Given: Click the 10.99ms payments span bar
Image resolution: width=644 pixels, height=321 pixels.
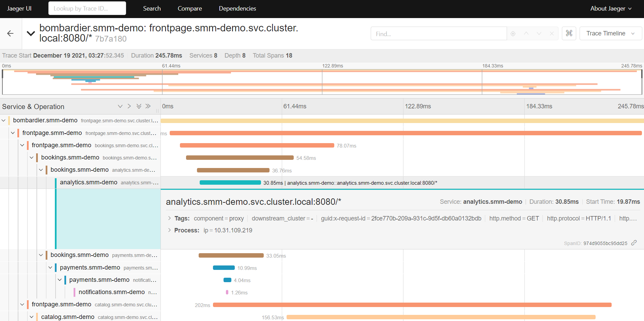Looking at the screenshot, I should coord(224,267).
